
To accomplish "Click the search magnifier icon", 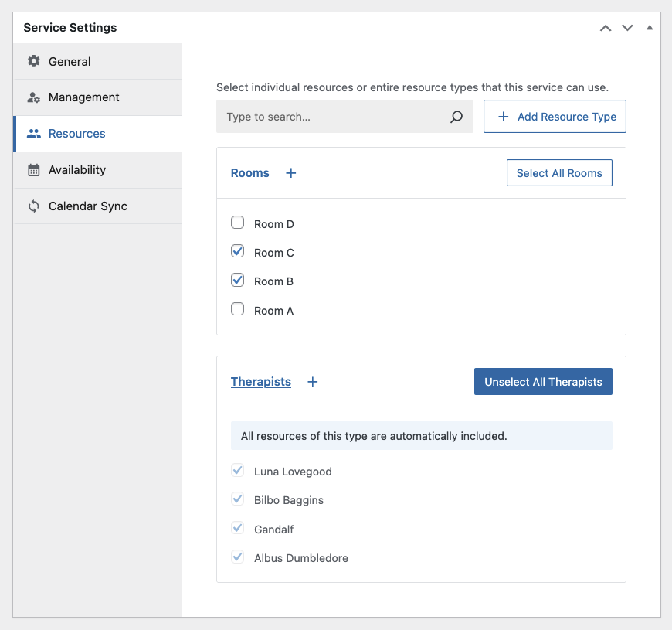I will 456,117.
